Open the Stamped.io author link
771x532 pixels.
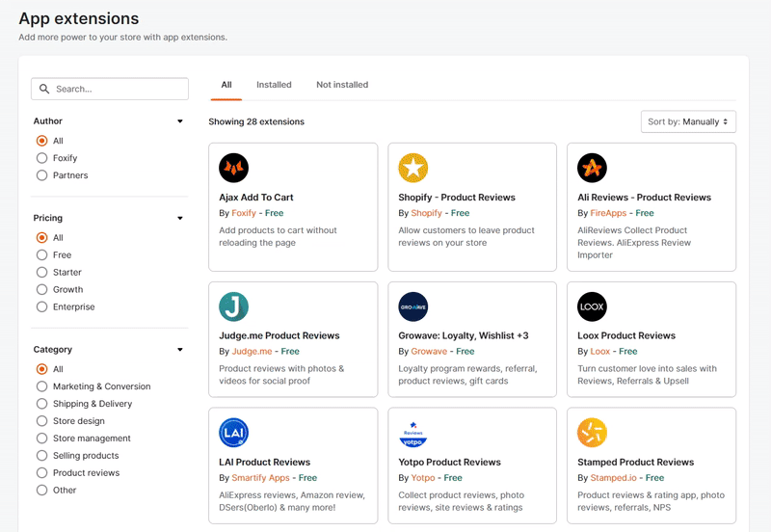[613, 477]
